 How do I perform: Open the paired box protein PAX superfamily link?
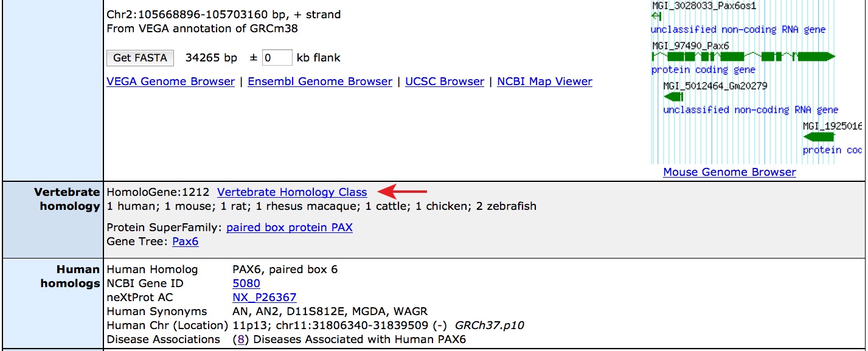[290, 228]
